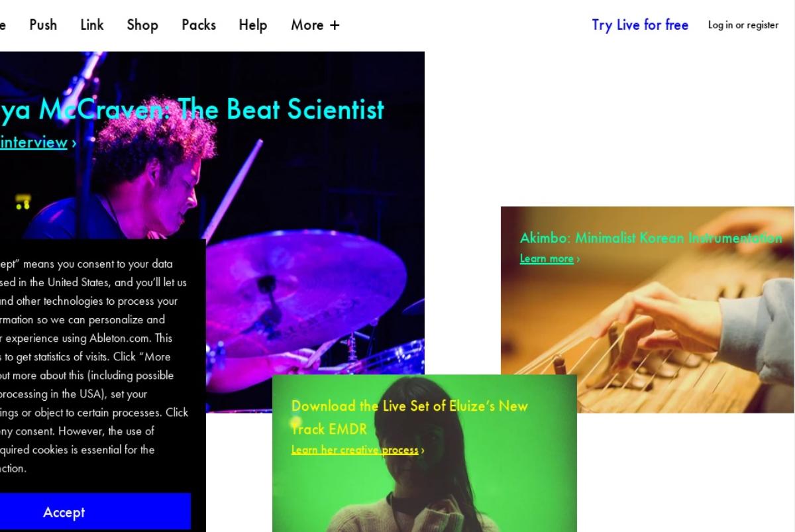Open the Packs menu item
The width and height of the screenshot is (795, 532).
(199, 25)
